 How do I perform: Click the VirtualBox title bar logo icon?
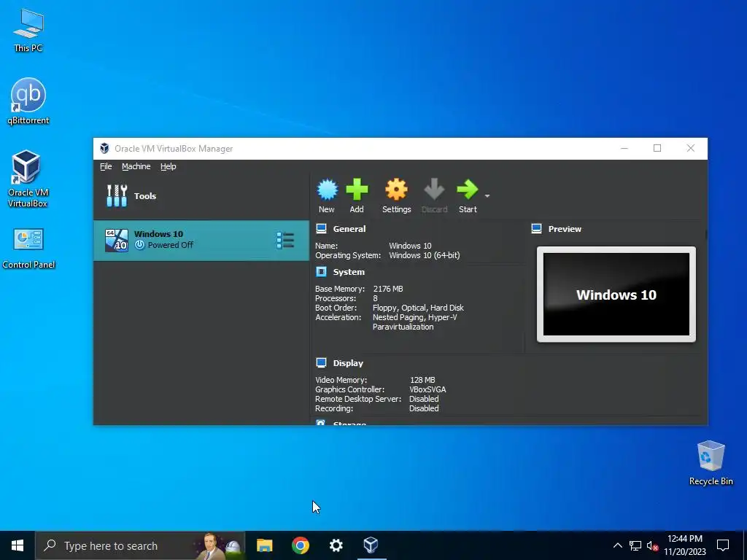point(104,149)
